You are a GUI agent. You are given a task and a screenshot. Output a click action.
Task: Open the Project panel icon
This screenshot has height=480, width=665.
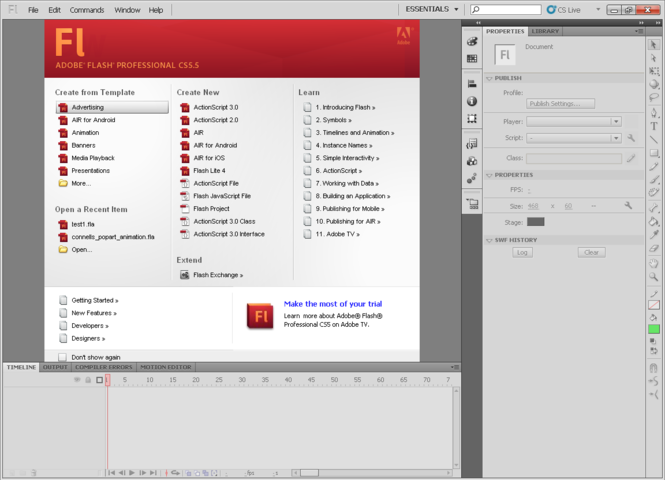coord(472,204)
